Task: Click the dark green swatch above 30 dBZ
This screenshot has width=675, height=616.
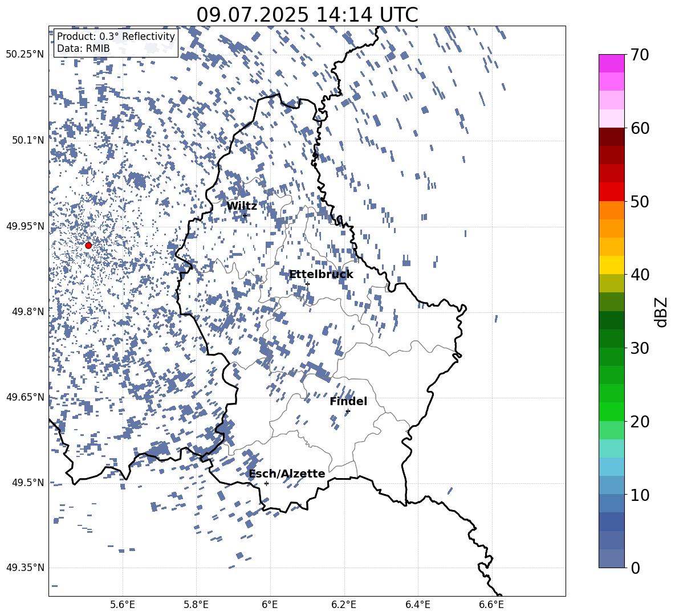Action: coord(612,338)
